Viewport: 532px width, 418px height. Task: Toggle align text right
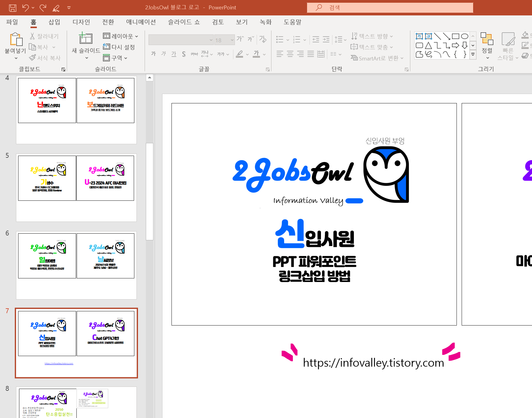[x=300, y=54]
